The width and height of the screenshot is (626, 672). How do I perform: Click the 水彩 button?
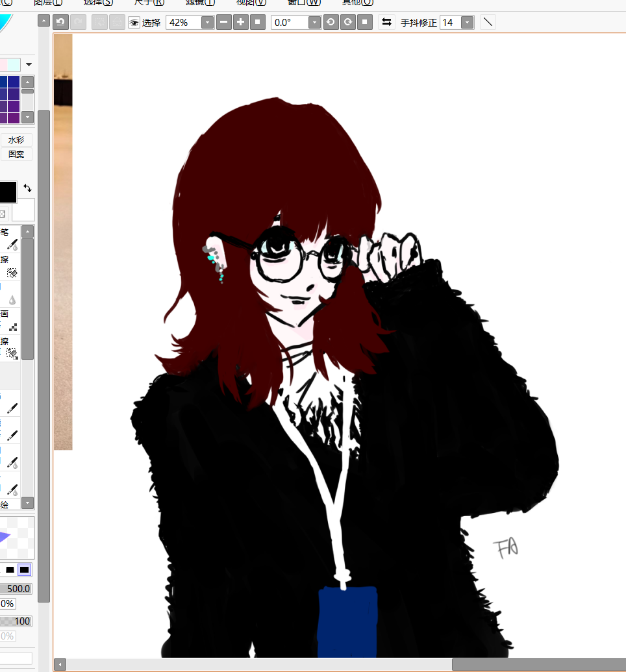pyautogui.click(x=16, y=140)
